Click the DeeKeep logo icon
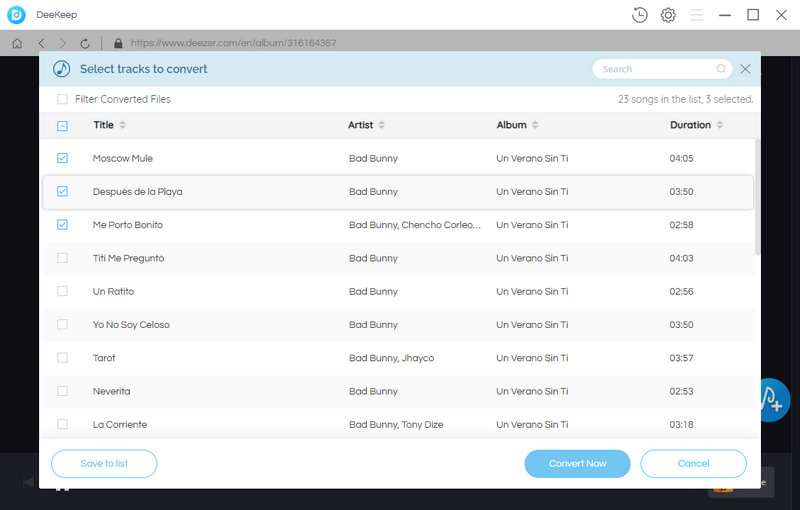This screenshot has height=510, width=800. click(16, 15)
